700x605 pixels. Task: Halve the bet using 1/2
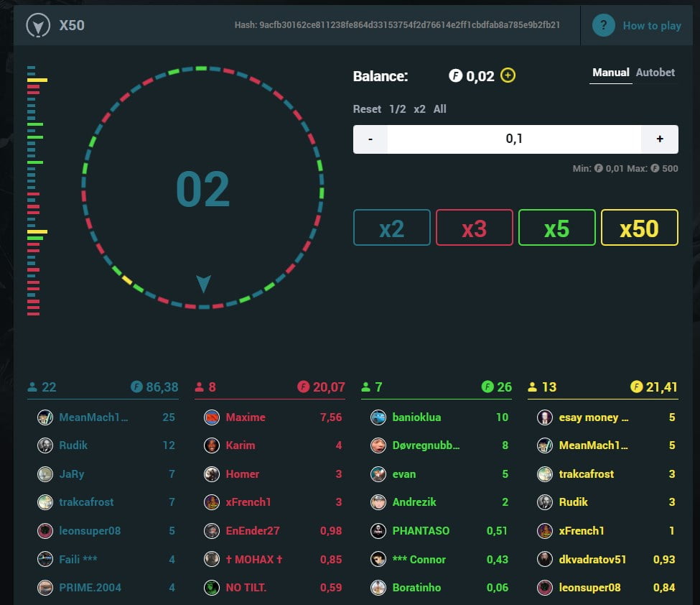[397, 109]
